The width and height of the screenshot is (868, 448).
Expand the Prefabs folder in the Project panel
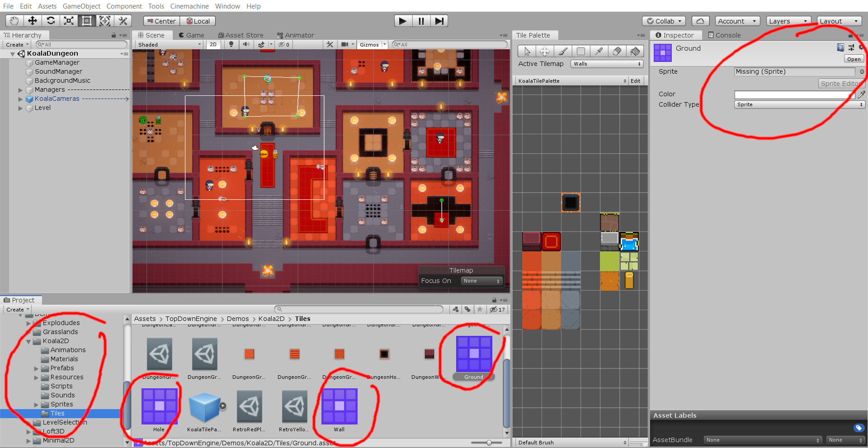click(37, 368)
